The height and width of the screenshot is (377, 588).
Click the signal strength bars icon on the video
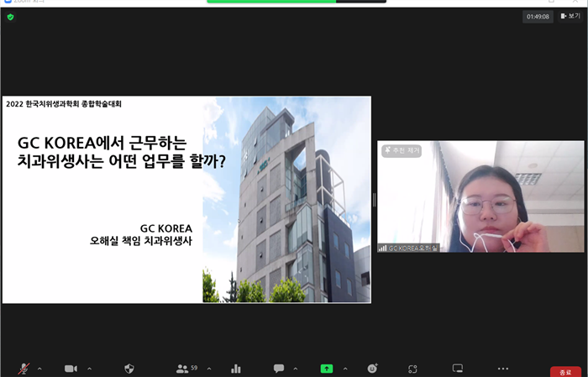[382, 248]
